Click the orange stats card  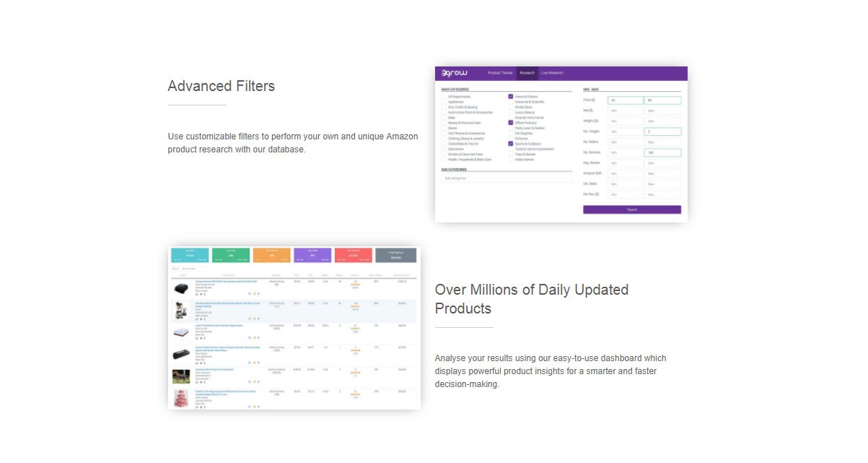coord(272,256)
